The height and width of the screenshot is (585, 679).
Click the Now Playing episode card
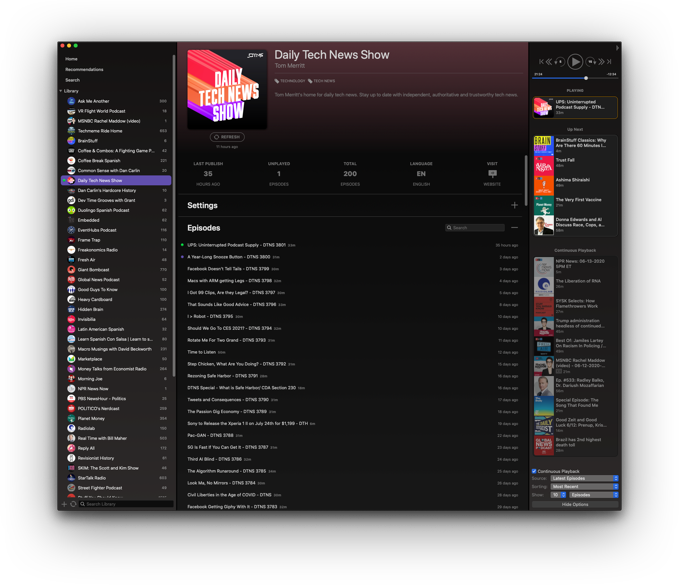(575, 107)
